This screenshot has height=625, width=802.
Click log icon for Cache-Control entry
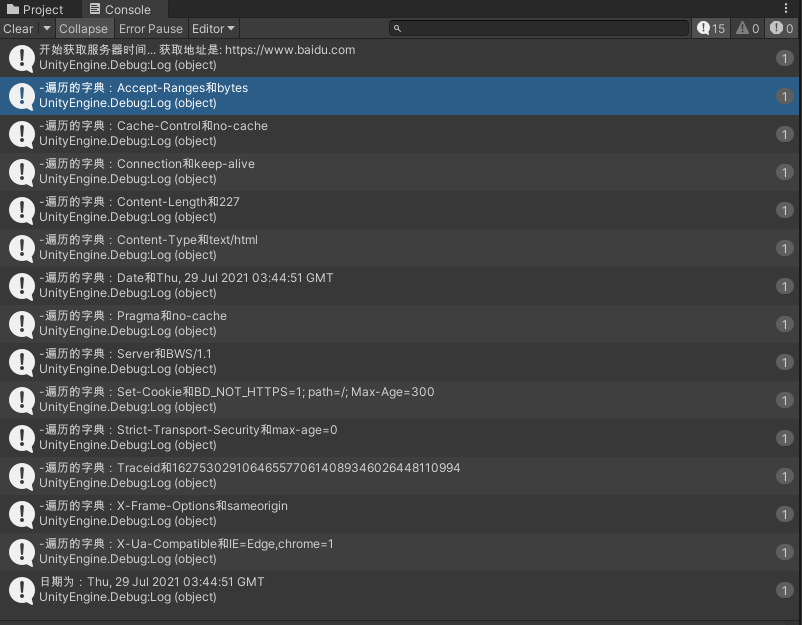tap(21, 133)
